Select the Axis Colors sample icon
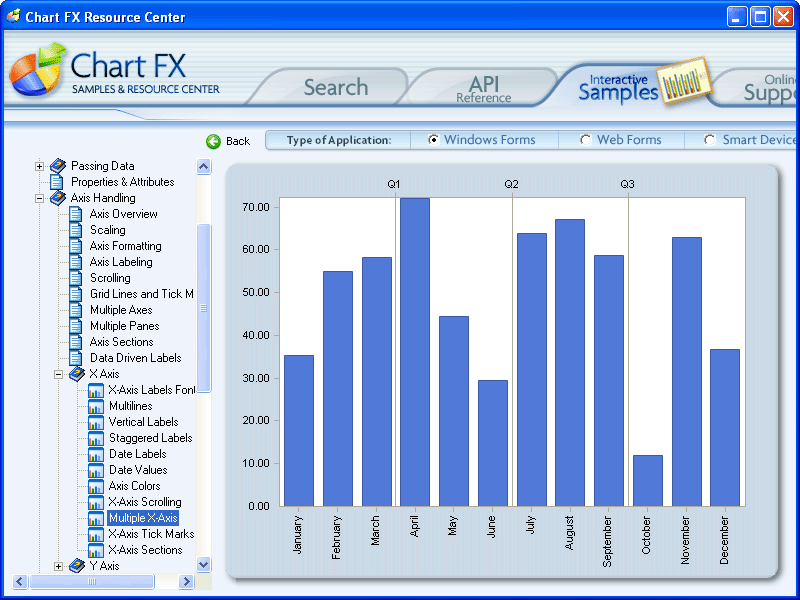This screenshot has width=800, height=600. point(95,486)
